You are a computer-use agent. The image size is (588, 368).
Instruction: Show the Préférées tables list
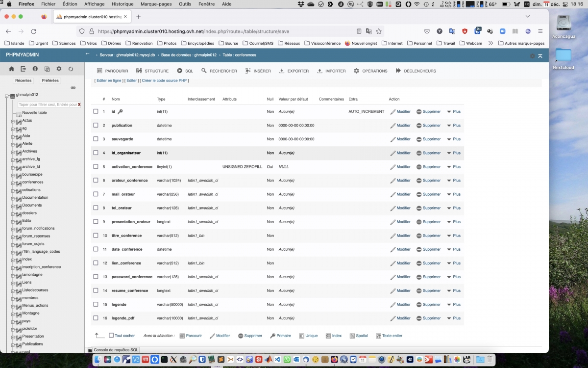[x=50, y=80]
